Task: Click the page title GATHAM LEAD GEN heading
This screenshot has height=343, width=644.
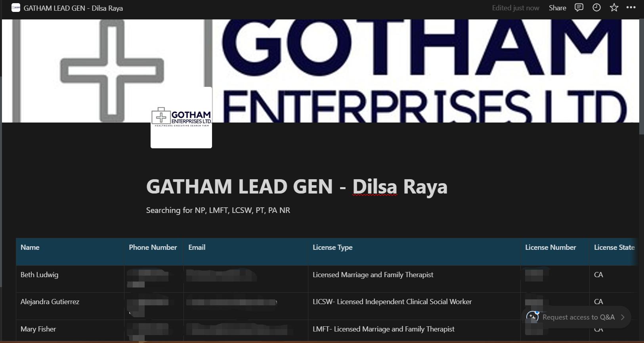Action: 296,187
